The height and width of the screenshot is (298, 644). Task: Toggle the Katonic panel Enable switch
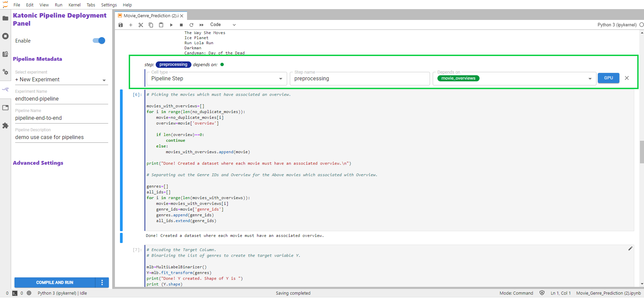click(x=99, y=40)
